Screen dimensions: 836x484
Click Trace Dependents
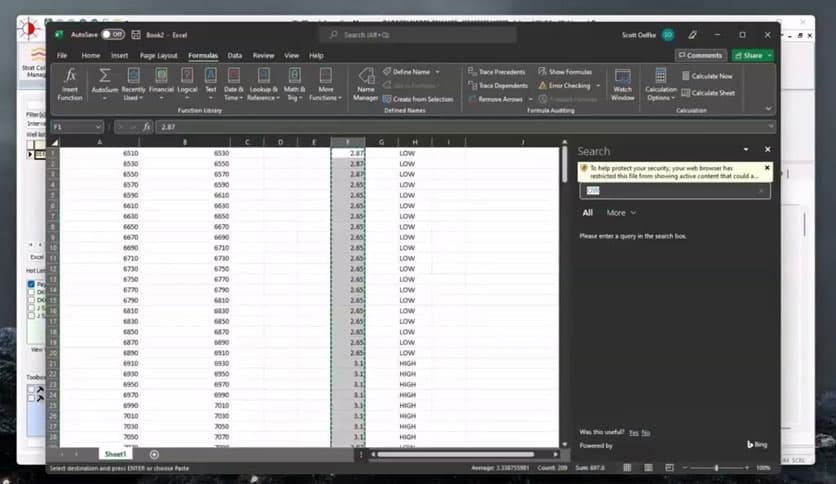[x=497, y=85]
